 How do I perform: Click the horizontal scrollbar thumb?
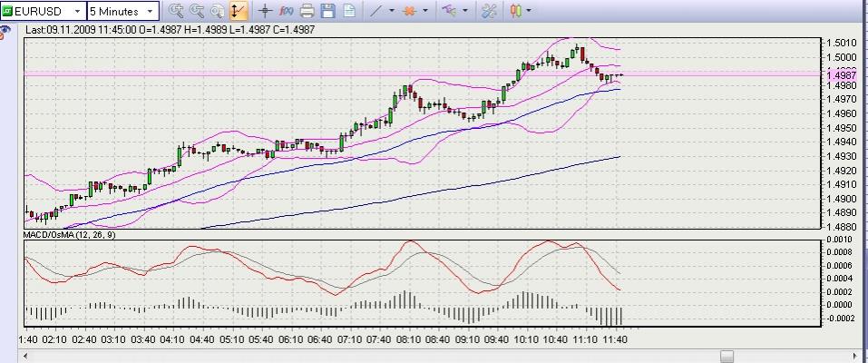pyautogui.click(x=726, y=356)
